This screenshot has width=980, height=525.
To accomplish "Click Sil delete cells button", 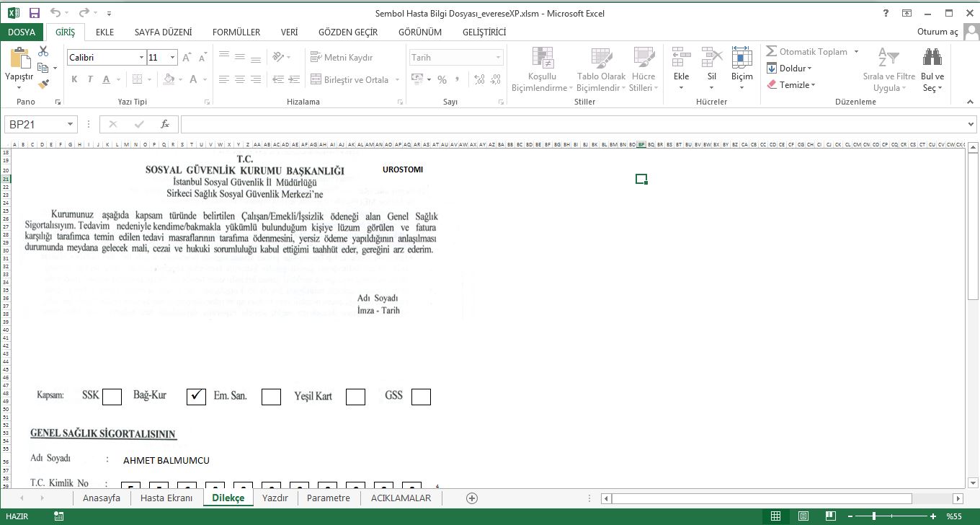I will pyautogui.click(x=712, y=70).
